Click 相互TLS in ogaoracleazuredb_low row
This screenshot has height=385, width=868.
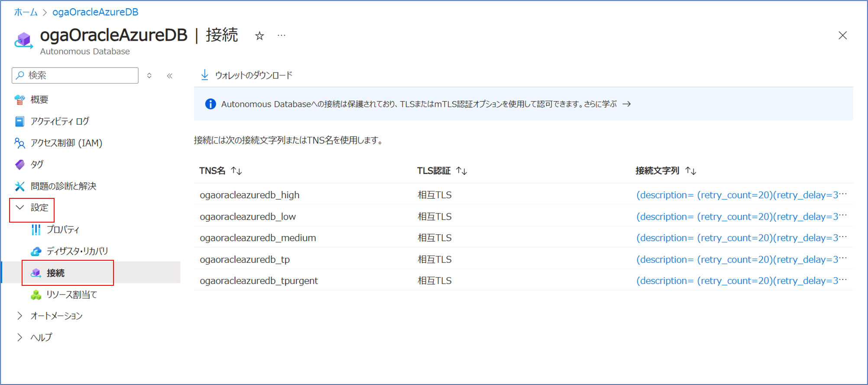tap(434, 217)
